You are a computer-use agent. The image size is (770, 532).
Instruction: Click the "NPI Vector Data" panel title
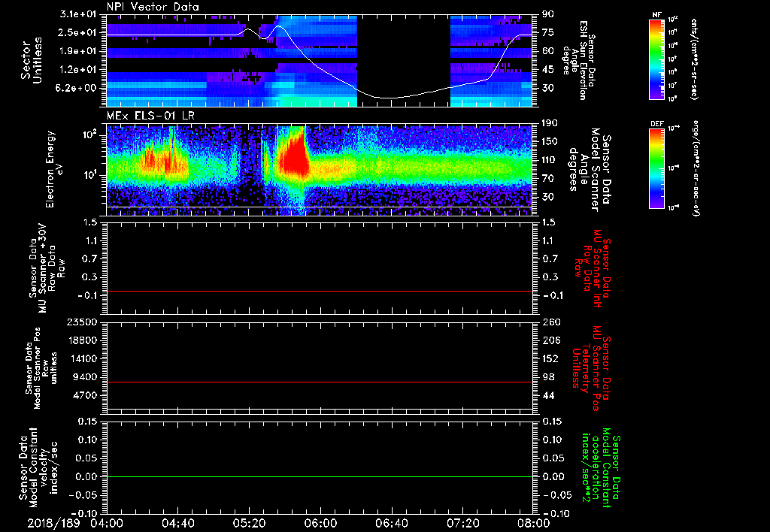[x=153, y=7]
